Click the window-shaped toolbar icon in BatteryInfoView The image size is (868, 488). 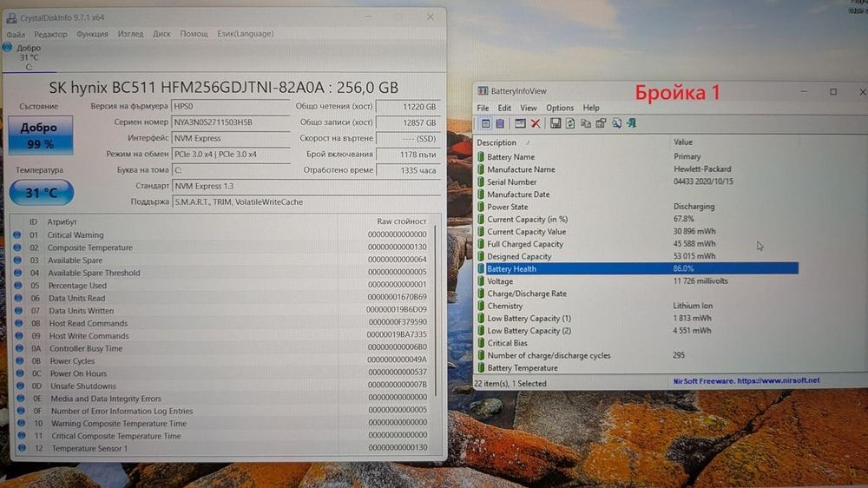pyautogui.click(x=520, y=123)
